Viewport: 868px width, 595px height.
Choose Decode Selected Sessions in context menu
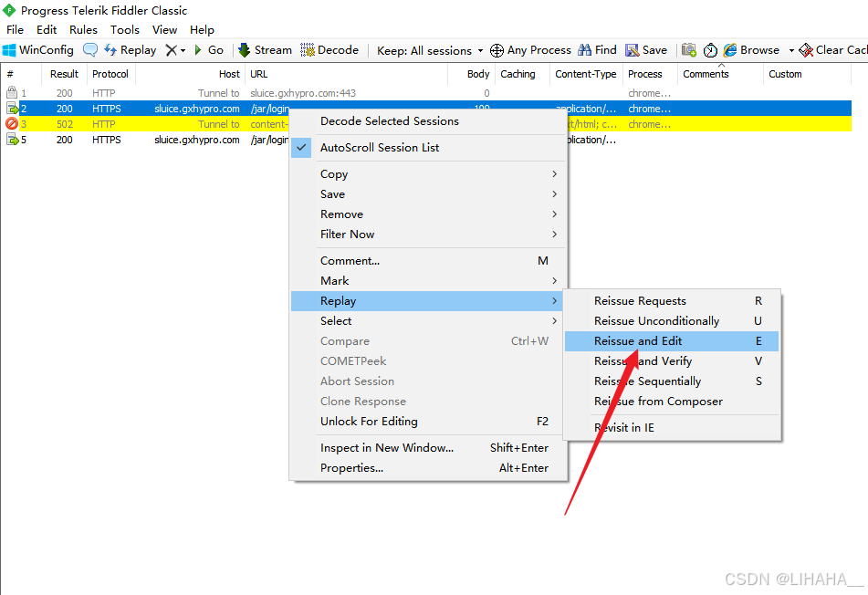click(429, 121)
